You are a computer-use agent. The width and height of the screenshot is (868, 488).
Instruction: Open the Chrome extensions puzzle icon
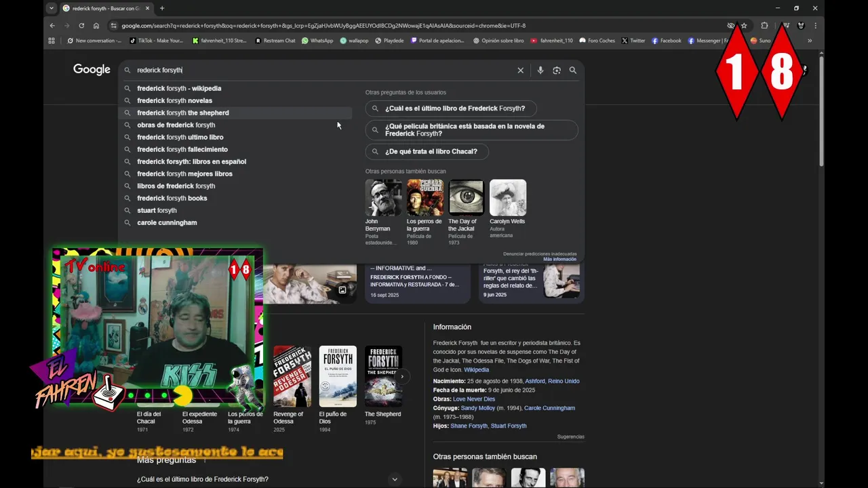764,26
